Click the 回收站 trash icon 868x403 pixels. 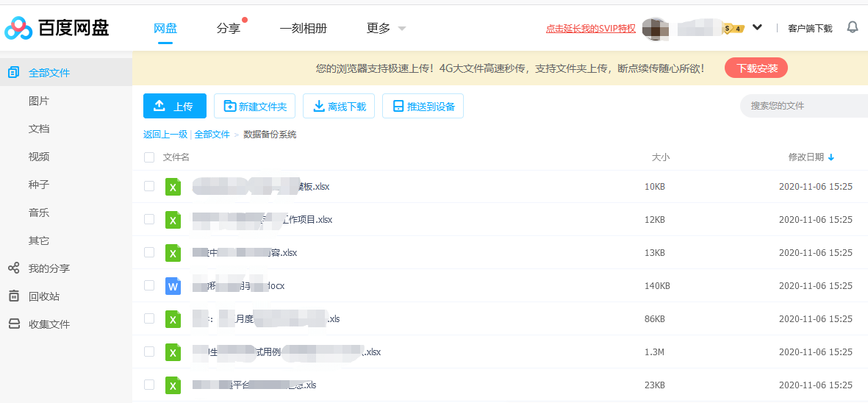click(14, 296)
